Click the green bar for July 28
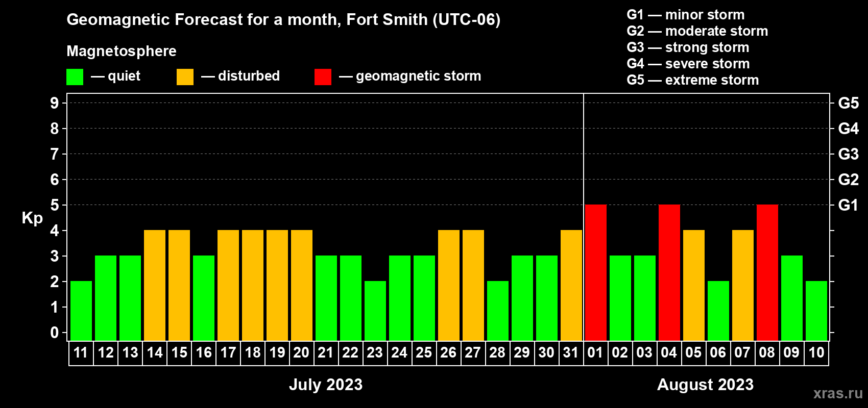This screenshot has width=868, height=408. tap(498, 311)
